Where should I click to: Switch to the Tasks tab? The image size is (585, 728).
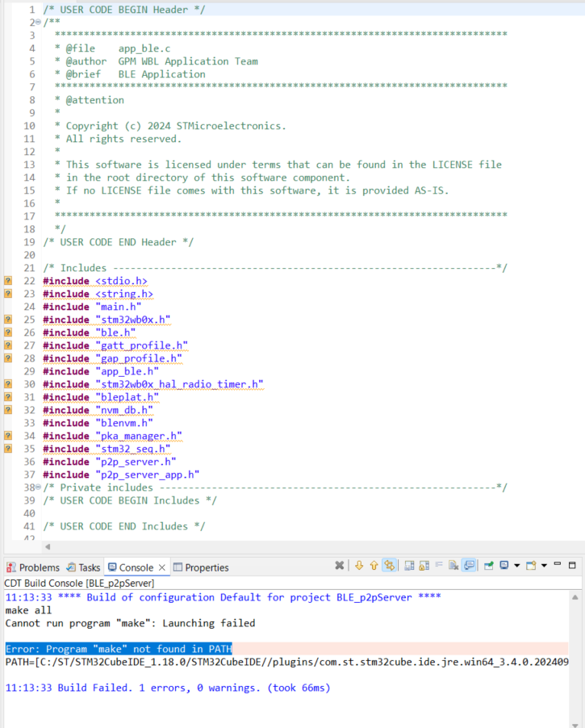click(83, 567)
